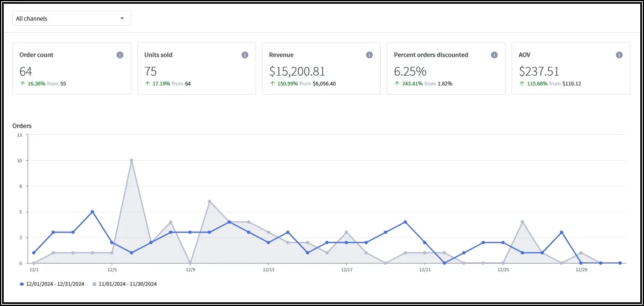The width and height of the screenshot is (644, 306).
Task: Open the All channels dropdown
Action: pyautogui.click(x=71, y=19)
